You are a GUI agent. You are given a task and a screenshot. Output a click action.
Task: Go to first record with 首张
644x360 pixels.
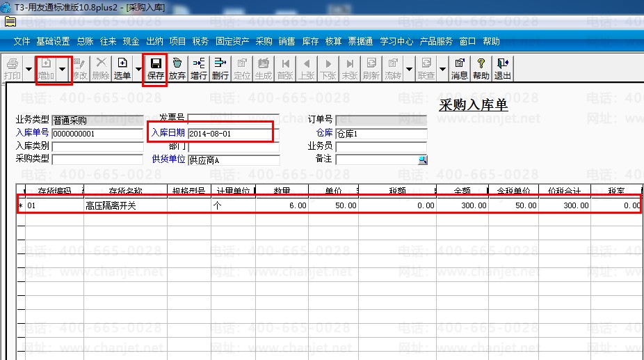coord(285,68)
